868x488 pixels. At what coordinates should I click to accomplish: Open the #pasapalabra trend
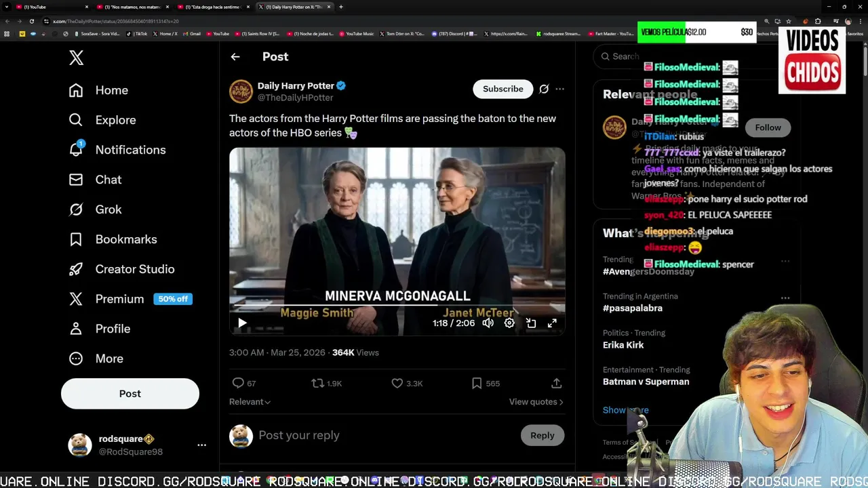tap(633, 308)
